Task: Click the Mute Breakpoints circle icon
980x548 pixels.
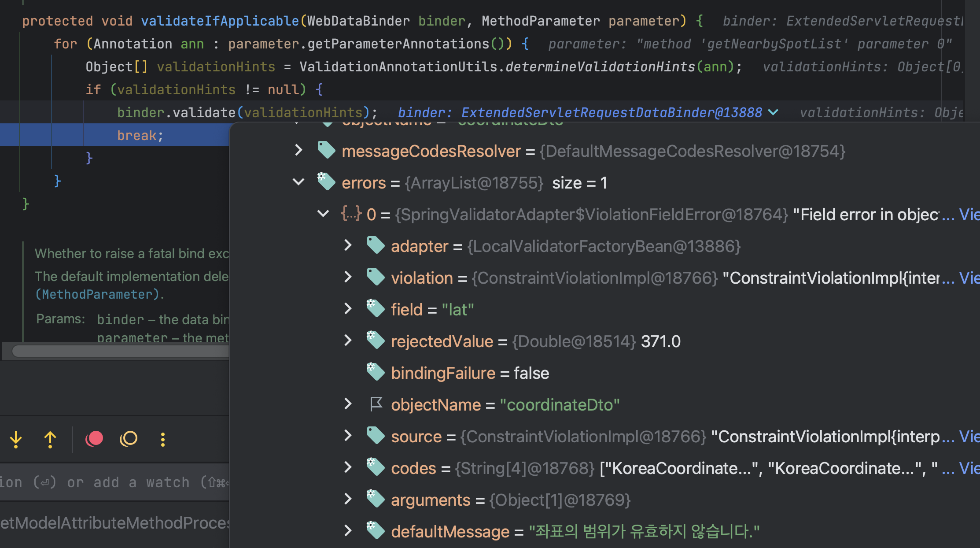Action: [129, 439]
